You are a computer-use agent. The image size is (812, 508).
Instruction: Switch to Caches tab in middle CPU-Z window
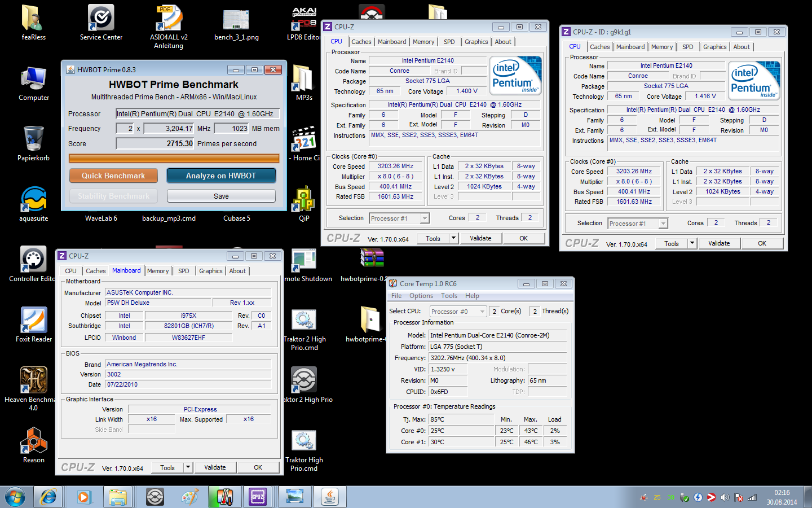[x=361, y=42]
